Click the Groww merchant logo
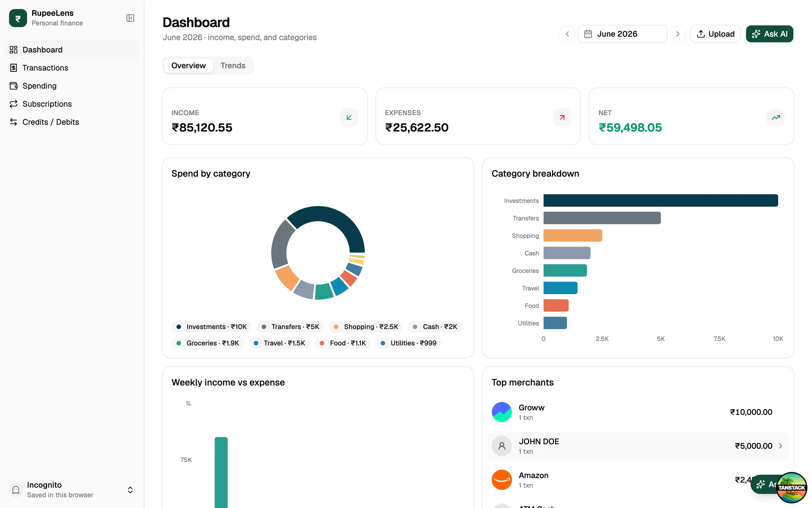 pos(502,412)
